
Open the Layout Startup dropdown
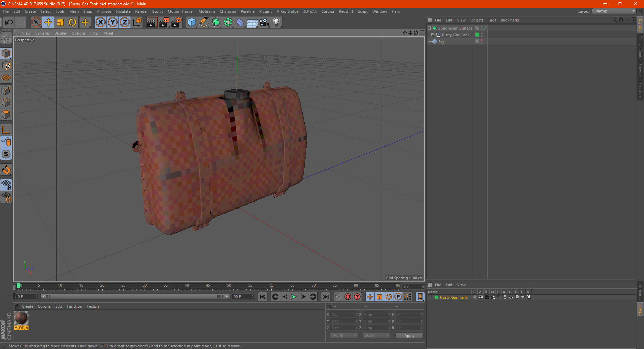point(614,11)
